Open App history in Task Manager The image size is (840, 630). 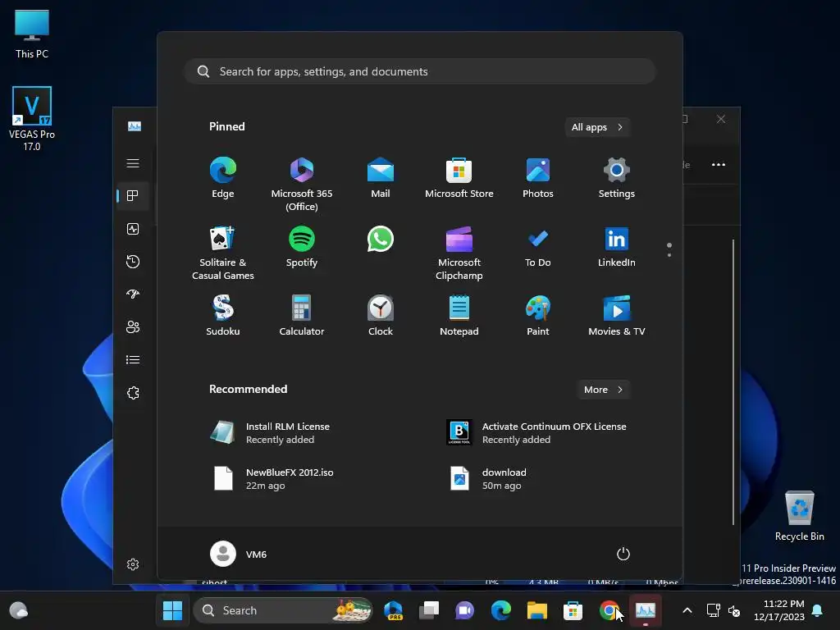(133, 262)
